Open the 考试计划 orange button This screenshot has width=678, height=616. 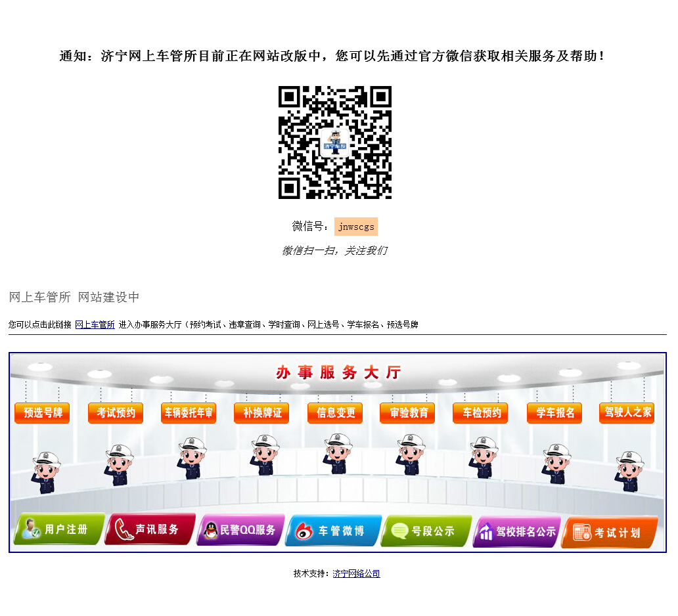[x=609, y=533]
